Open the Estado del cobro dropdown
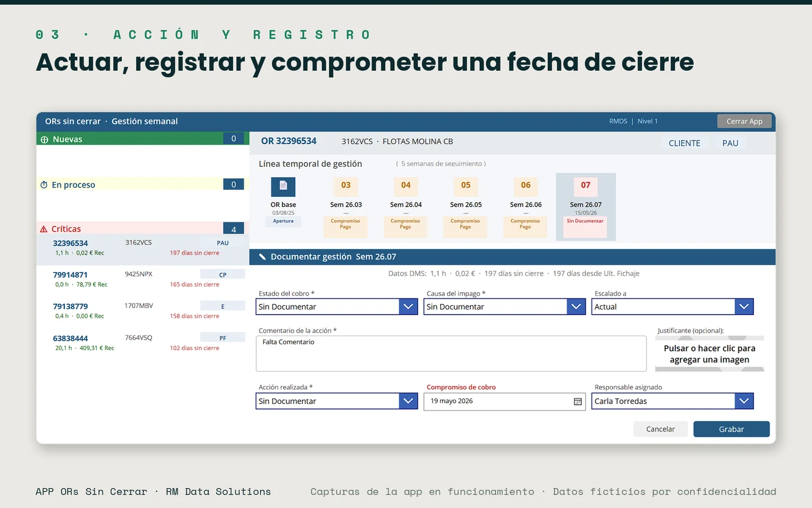 click(x=336, y=307)
